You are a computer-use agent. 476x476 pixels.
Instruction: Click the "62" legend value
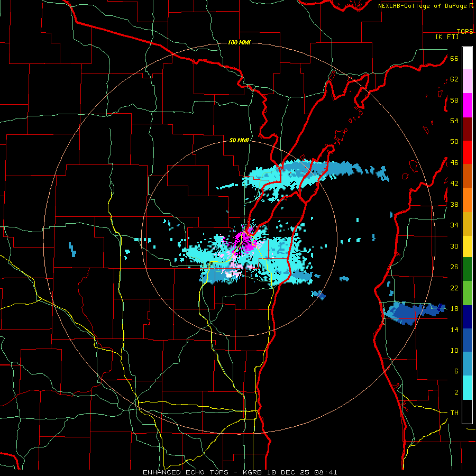coord(454,79)
